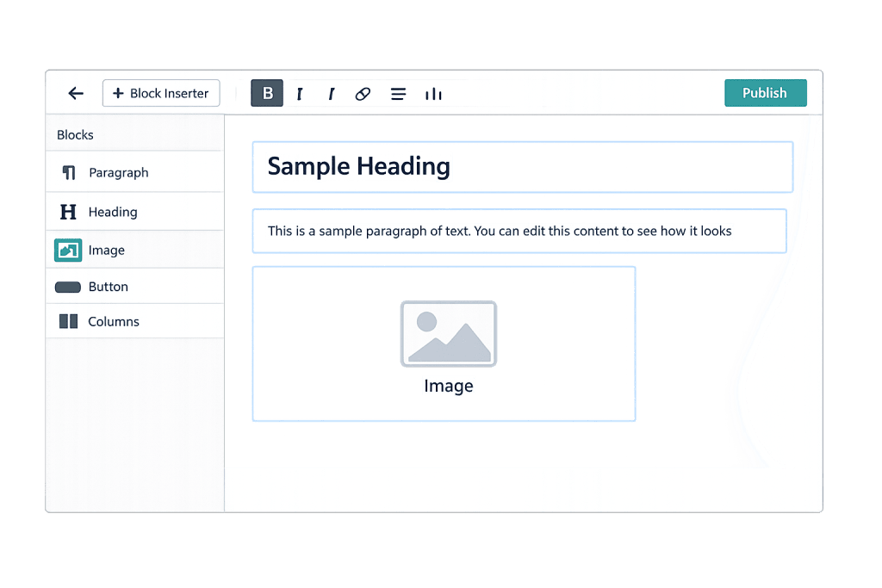Select the Columns block icon

(69, 321)
